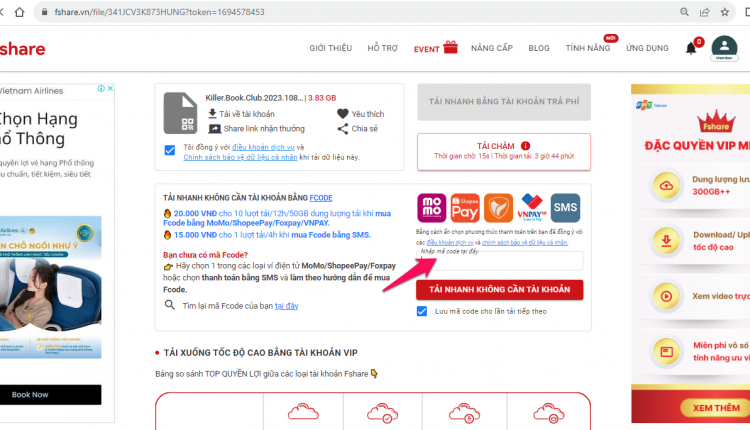Click the info icon beside TẢI CHẬM

[x=525, y=146]
